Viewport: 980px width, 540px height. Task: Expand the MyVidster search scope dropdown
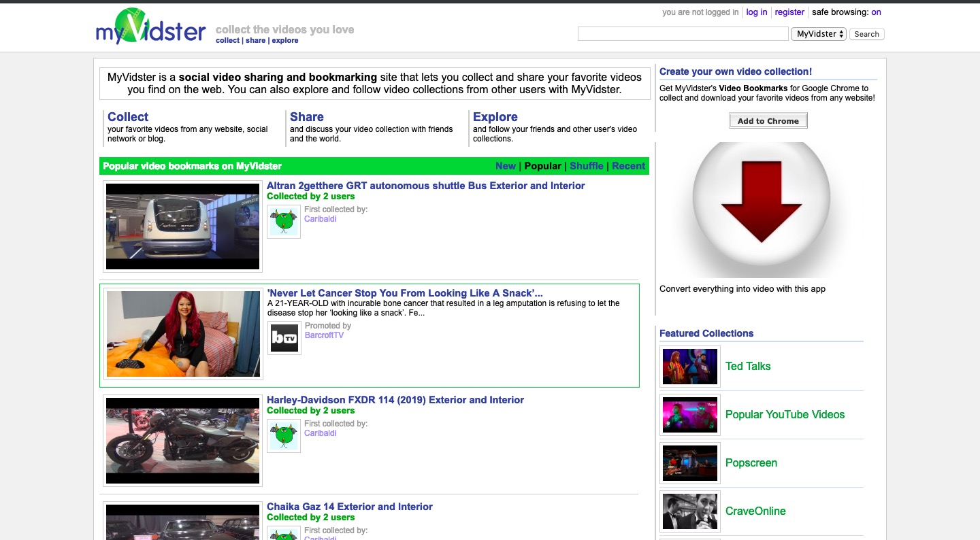click(819, 34)
